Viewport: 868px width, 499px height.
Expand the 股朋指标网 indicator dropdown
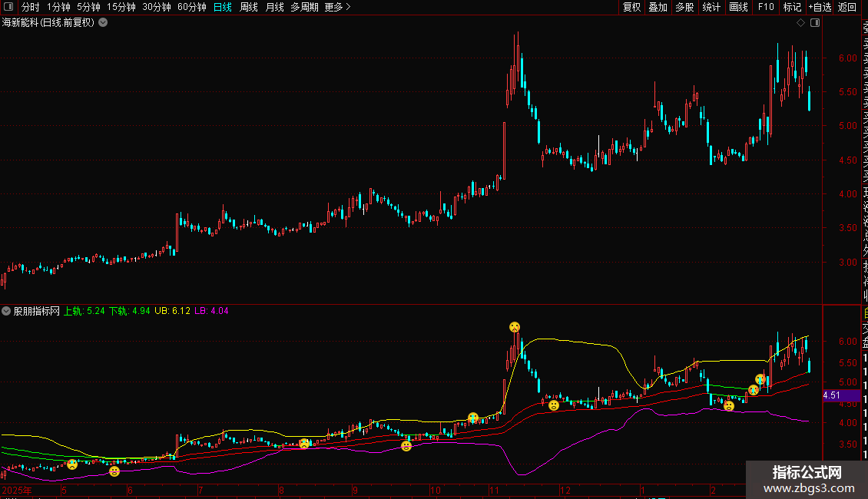6,311
